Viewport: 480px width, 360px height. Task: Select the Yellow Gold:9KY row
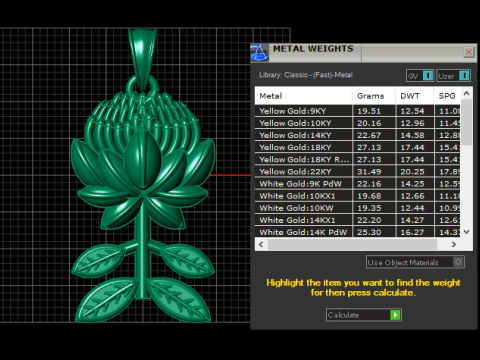(357, 111)
